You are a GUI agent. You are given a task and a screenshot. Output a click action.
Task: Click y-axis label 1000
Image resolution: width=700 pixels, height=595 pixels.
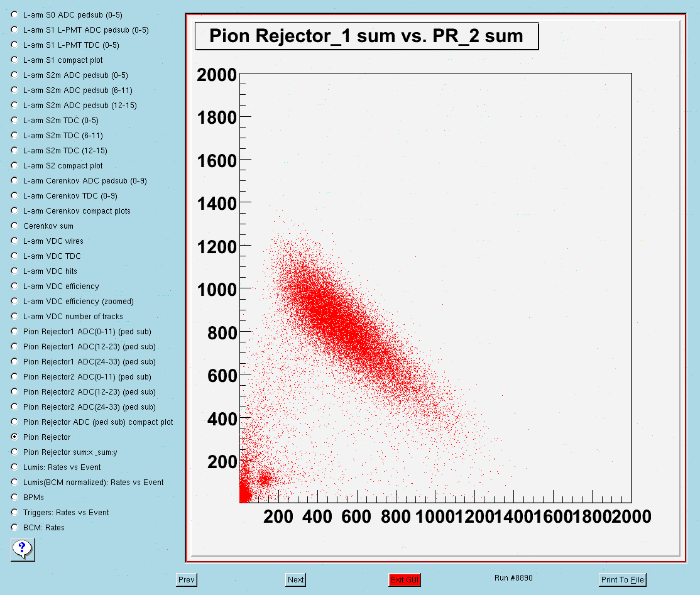tap(217, 290)
